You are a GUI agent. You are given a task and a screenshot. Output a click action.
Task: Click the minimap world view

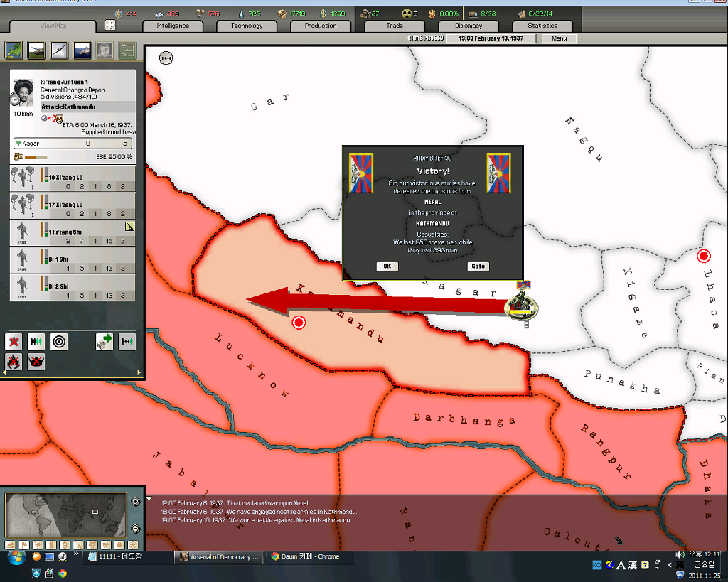(x=65, y=514)
